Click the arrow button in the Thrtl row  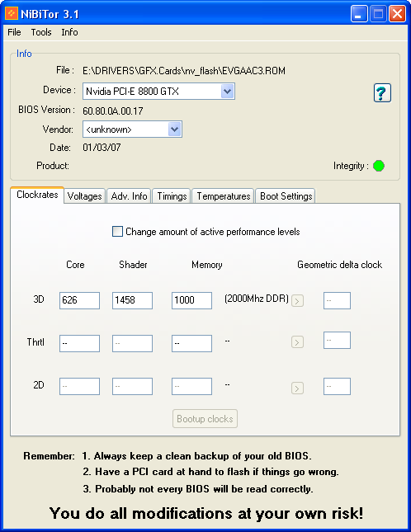point(297,342)
